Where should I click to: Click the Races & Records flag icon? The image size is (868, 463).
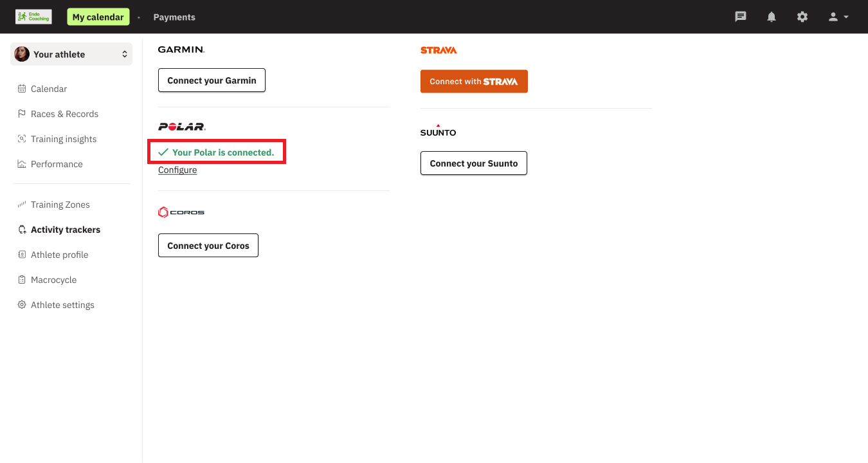[x=22, y=114]
